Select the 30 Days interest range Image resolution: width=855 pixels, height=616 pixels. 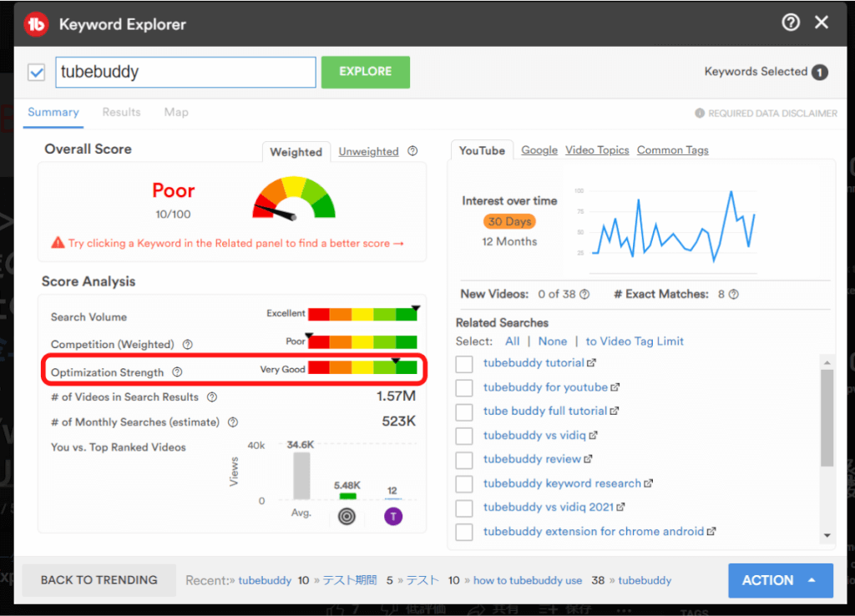(509, 221)
